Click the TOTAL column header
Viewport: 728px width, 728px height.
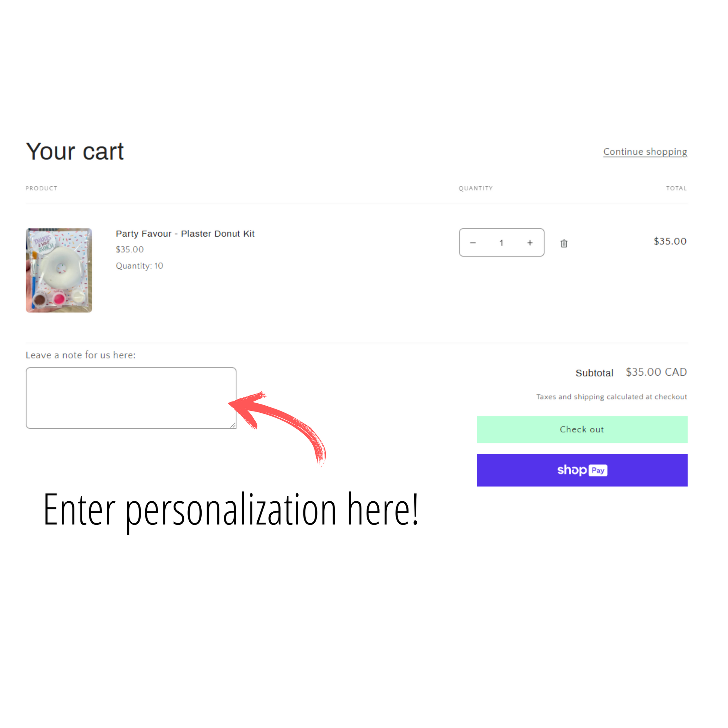pyautogui.click(x=676, y=188)
